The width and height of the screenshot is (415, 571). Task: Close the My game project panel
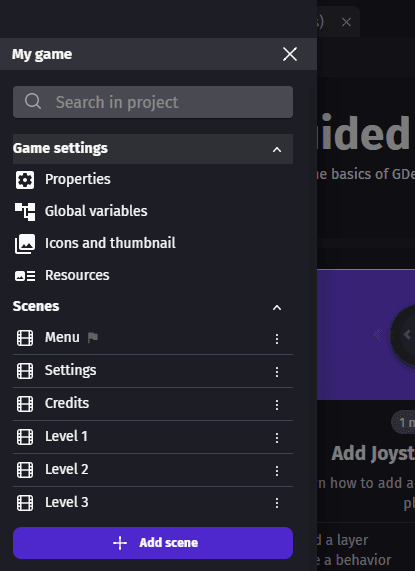click(x=290, y=54)
